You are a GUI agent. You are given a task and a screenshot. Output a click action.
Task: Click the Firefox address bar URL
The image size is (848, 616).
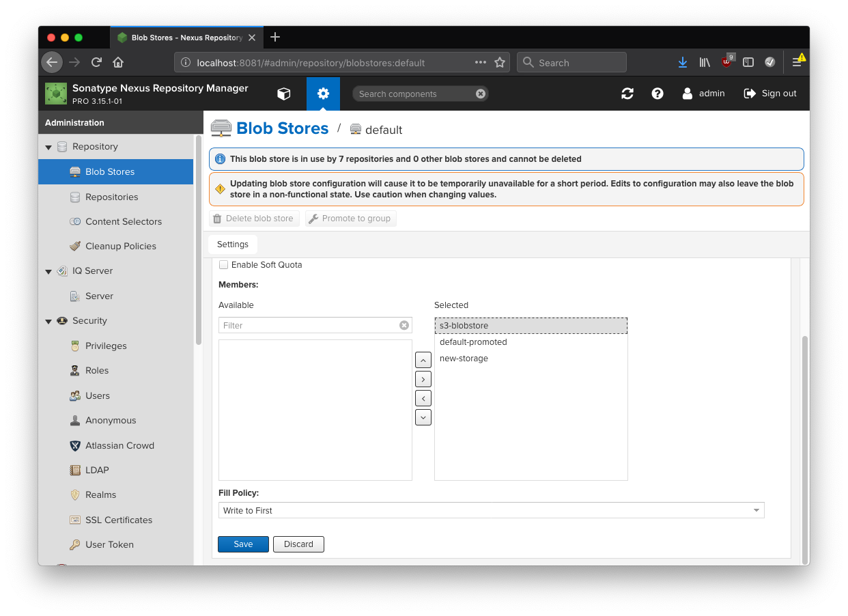tap(311, 63)
